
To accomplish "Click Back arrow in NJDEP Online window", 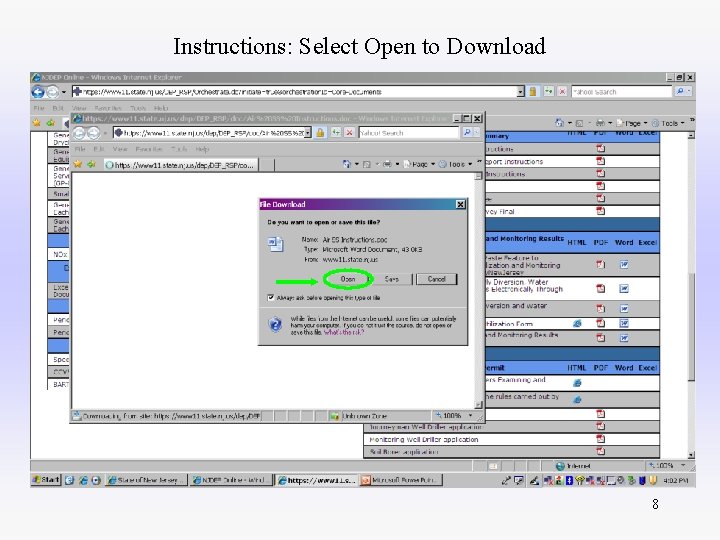I will (x=38, y=92).
